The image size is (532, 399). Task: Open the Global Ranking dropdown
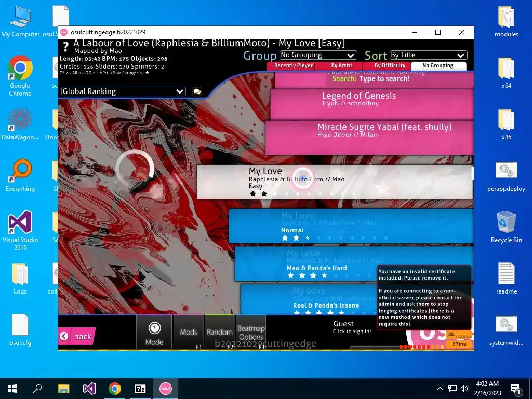123,91
